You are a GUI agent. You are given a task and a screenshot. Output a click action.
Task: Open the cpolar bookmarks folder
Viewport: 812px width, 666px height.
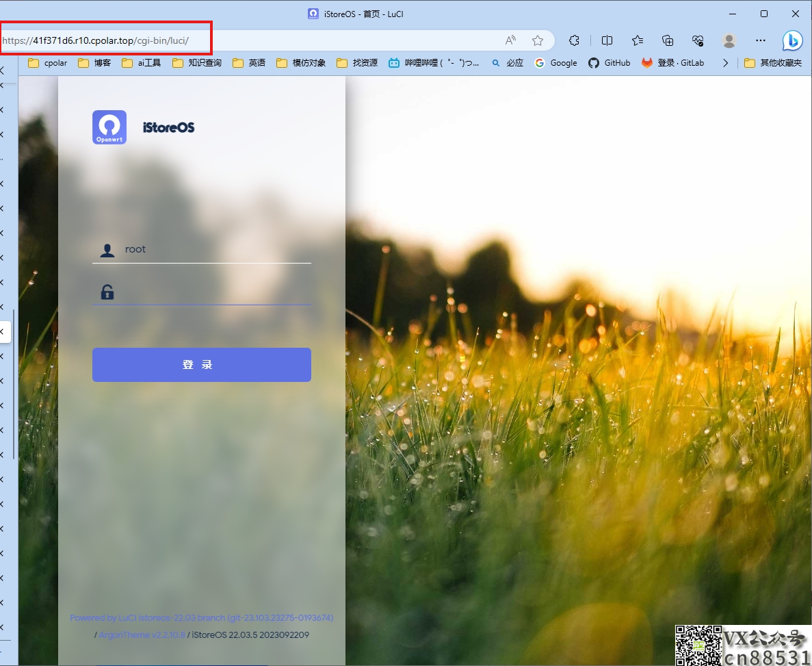tap(48, 63)
